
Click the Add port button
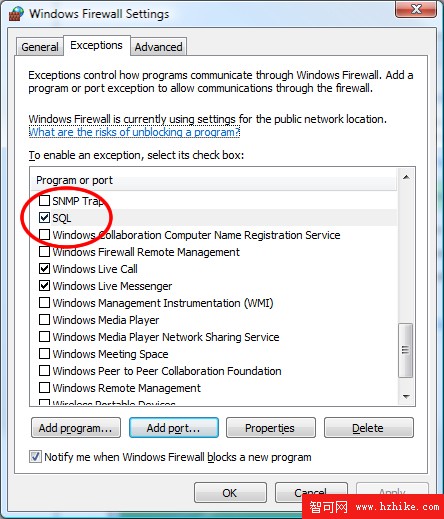[174, 428]
